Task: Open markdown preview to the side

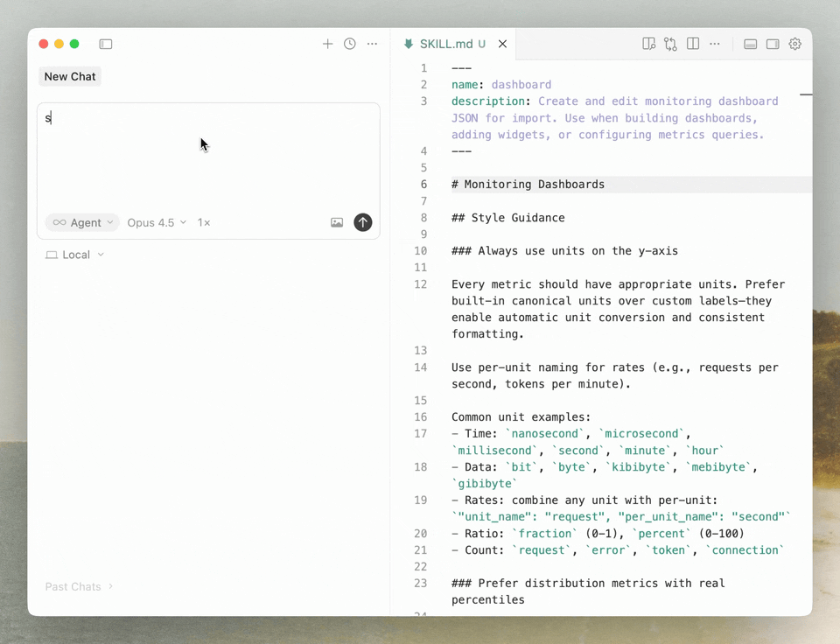Action: (648, 44)
